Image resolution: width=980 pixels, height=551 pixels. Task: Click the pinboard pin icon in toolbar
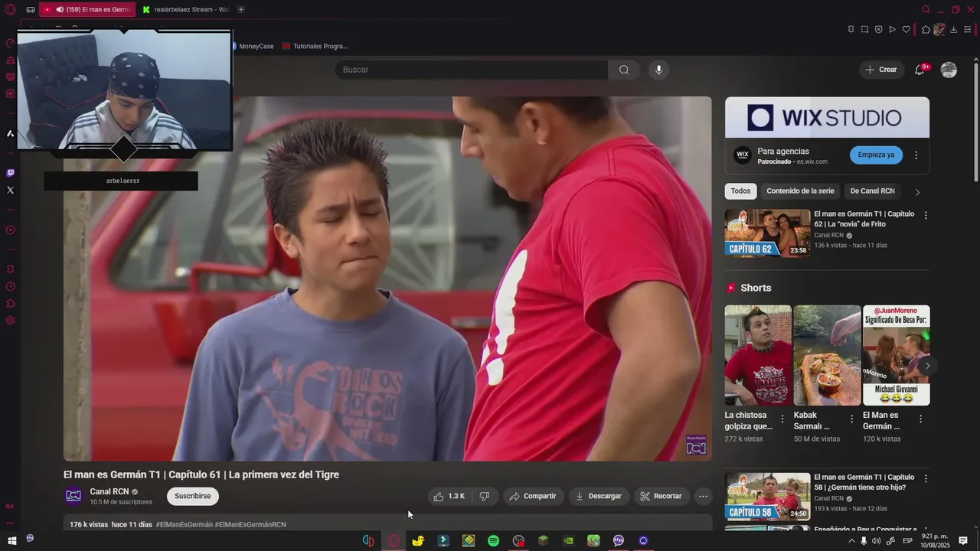coord(851,29)
